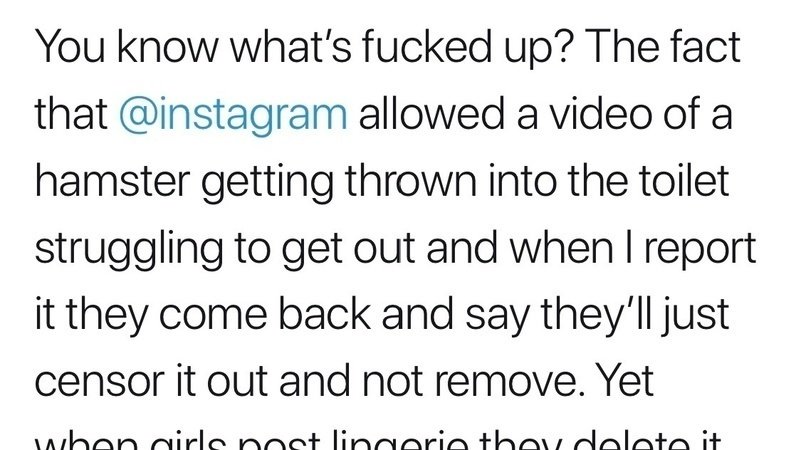Open the @instagram mention link
The width and height of the screenshot is (800, 450).
(x=233, y=115)
